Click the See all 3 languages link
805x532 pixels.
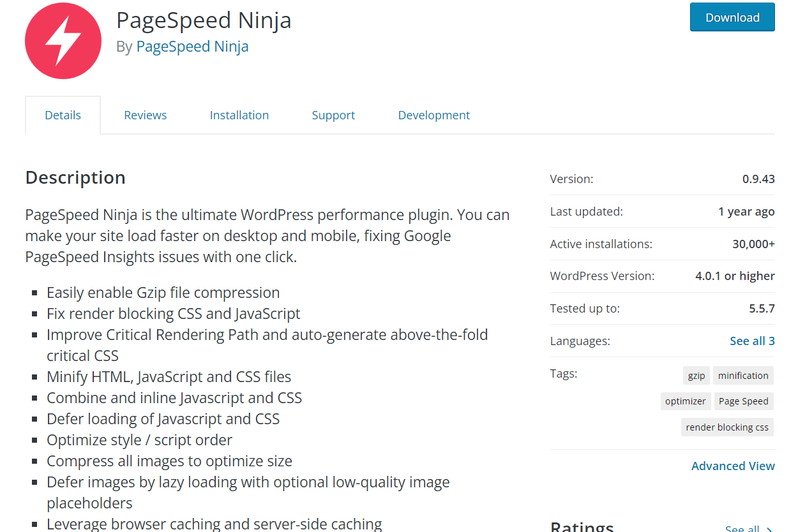click(x=752, y=341)
